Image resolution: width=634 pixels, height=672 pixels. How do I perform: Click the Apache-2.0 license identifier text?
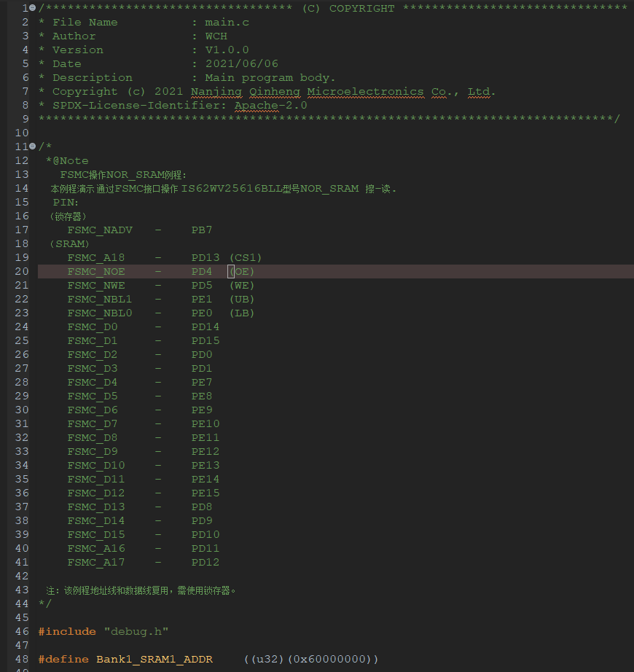270,106
